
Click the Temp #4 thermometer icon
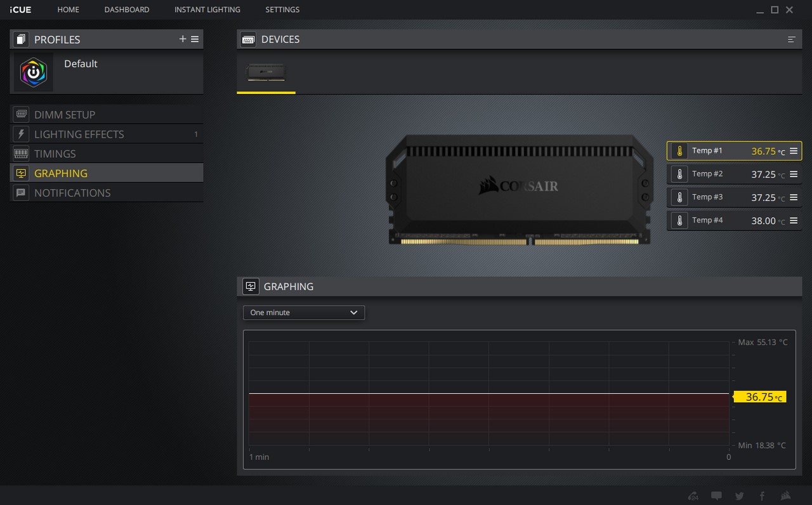[679, 220]
